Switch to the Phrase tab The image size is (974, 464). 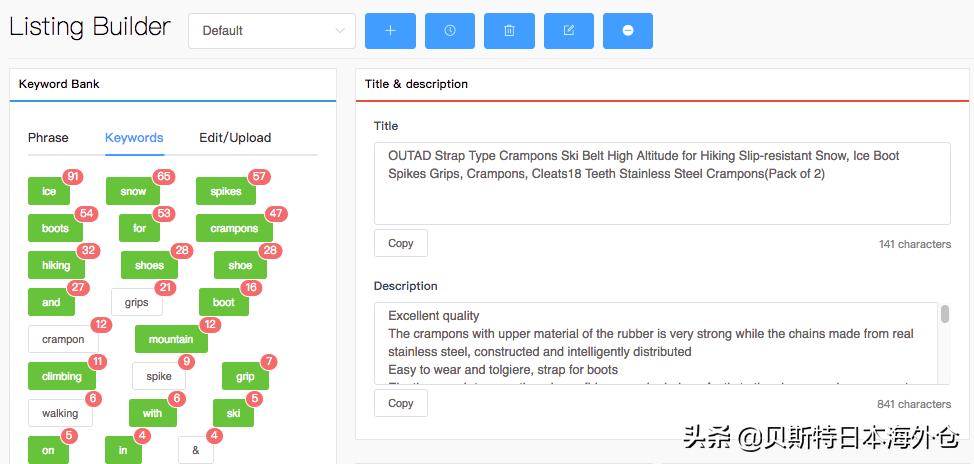[x=48, y=138]
